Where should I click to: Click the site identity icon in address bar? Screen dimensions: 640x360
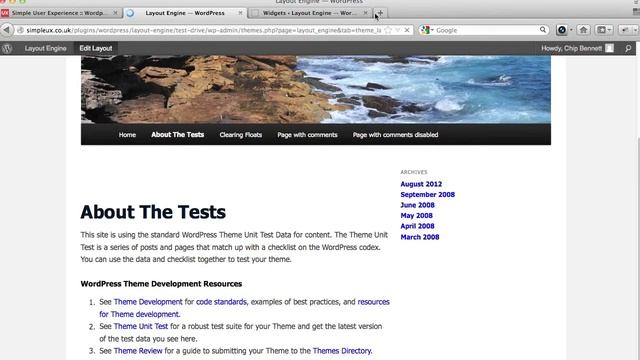point(20,30)
